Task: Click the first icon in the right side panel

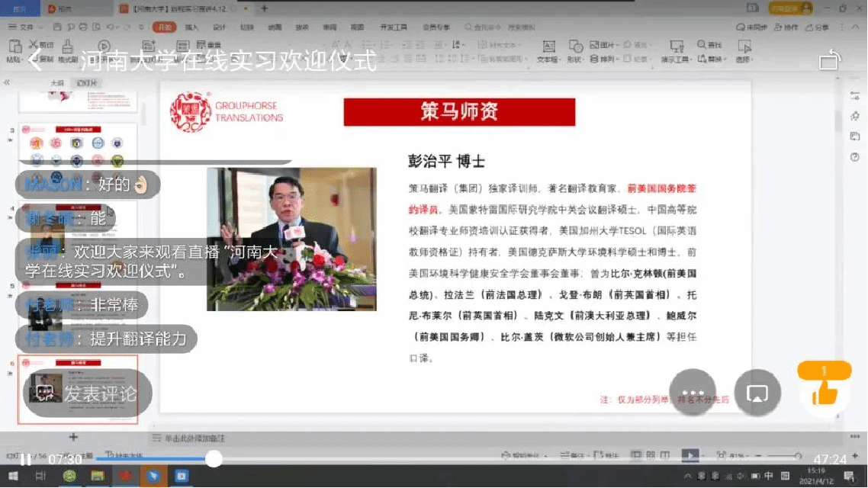Action: coord(855,95)
